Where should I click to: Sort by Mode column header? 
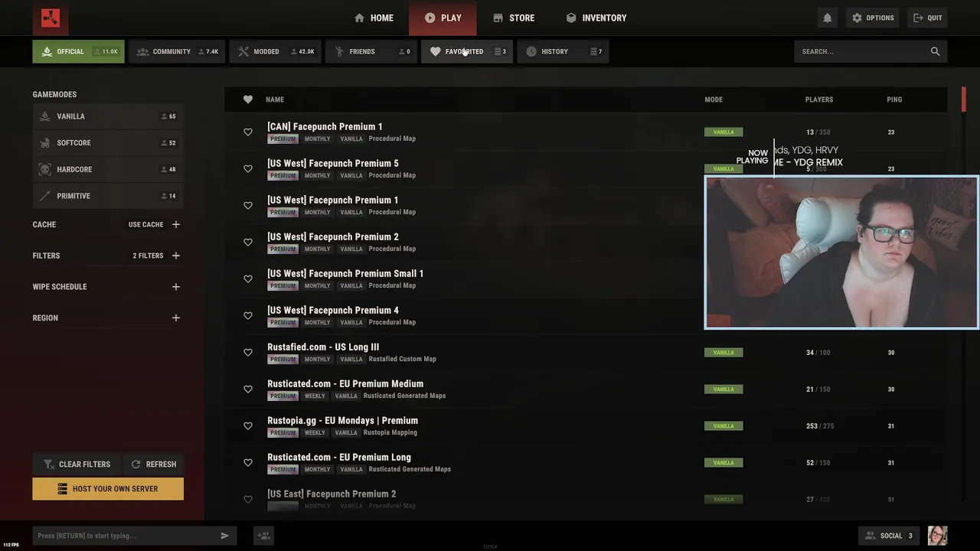pyautogui.click(x=714, y=99)
